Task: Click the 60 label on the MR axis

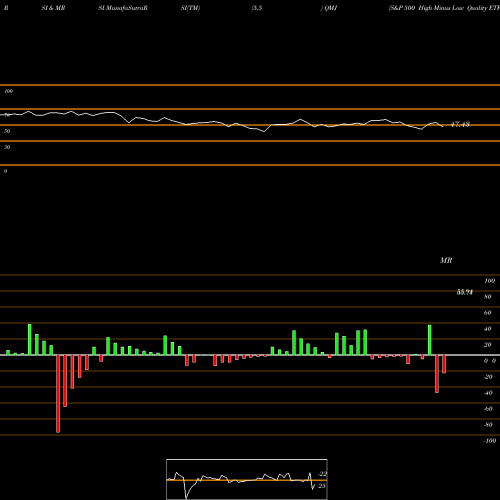Action: pyautogui.click(x=487, y=313)
